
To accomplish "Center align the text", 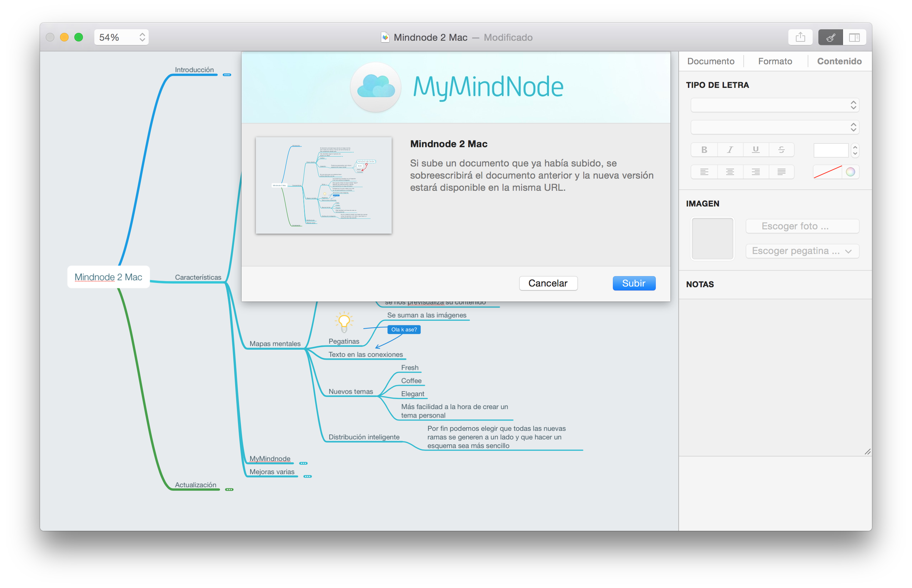I will coord(730,172).
